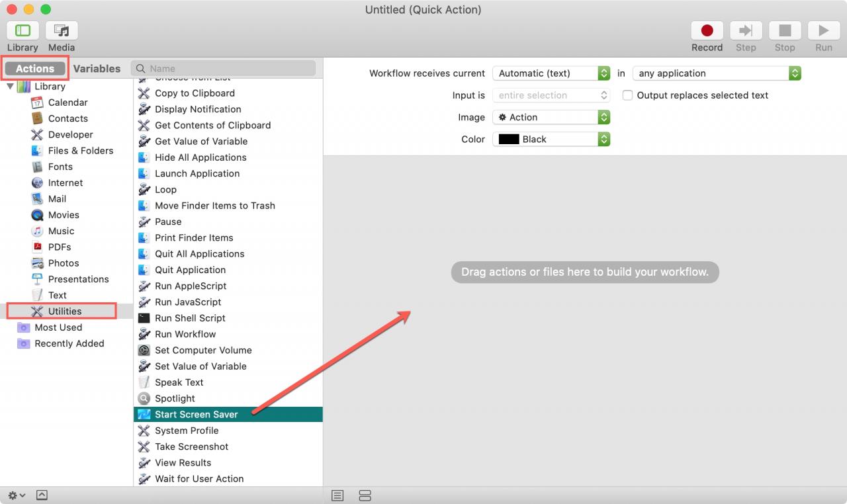
Task: Select the Movies category icon
Action: pyautogui.click(x=37, y=215)
